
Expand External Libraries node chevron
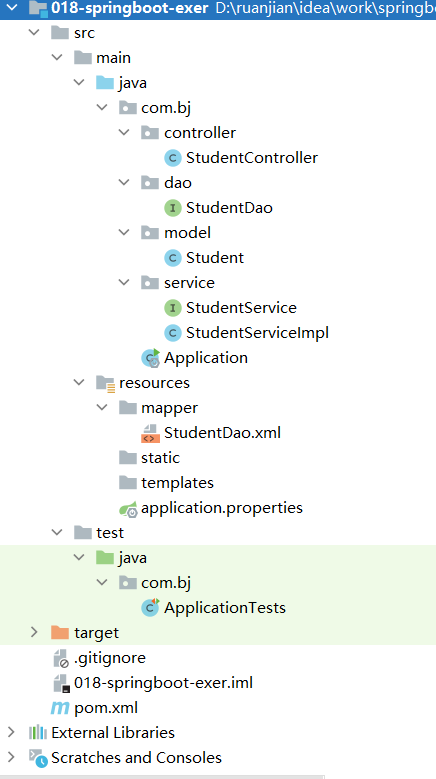(11, 732)
